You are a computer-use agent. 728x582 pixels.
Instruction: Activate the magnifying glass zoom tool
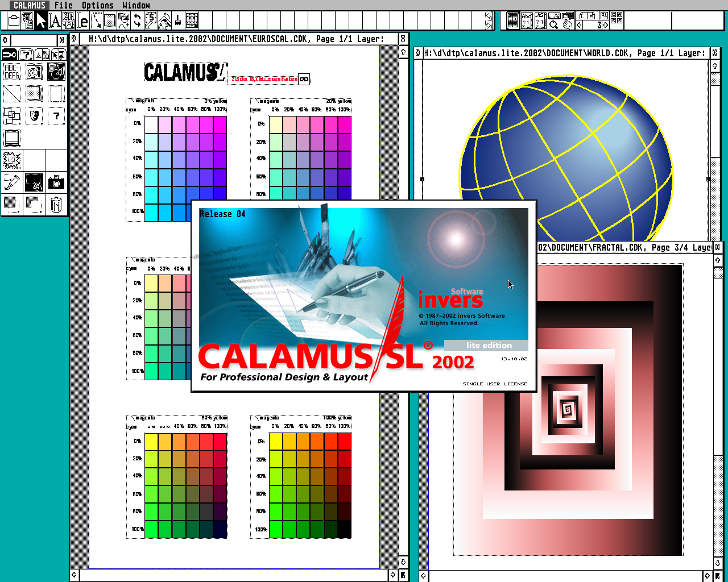click(x=553, y=25)
